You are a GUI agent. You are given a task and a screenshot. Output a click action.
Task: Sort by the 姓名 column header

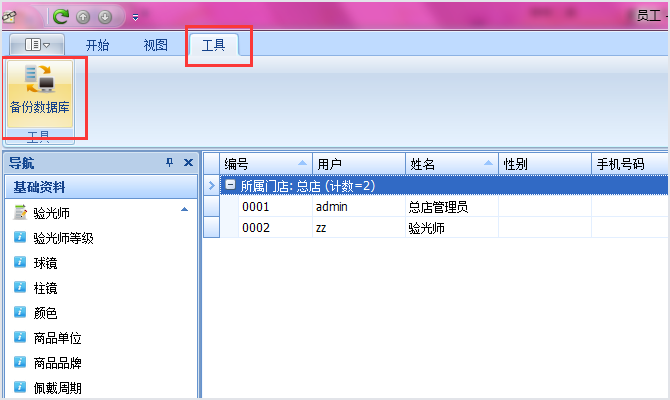pos(452,164)
